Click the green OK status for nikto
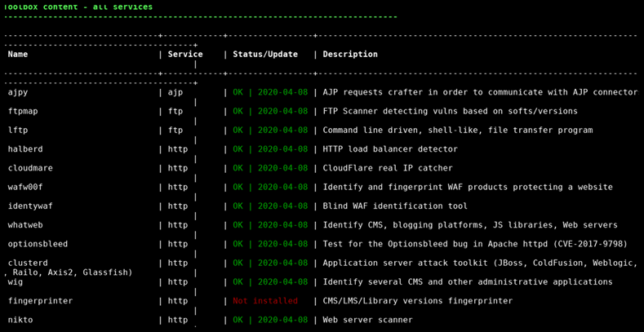The image size is (644, 332). click(238, 320)
